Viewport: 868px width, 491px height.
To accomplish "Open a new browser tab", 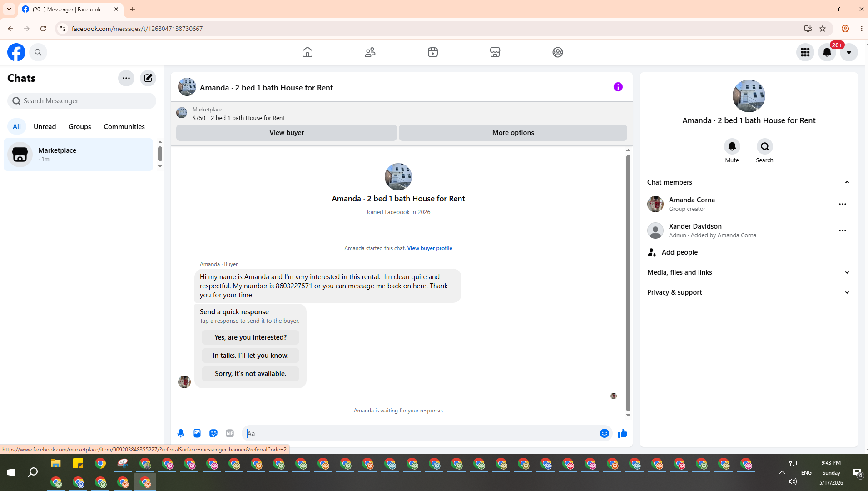I will pos(133,9).
